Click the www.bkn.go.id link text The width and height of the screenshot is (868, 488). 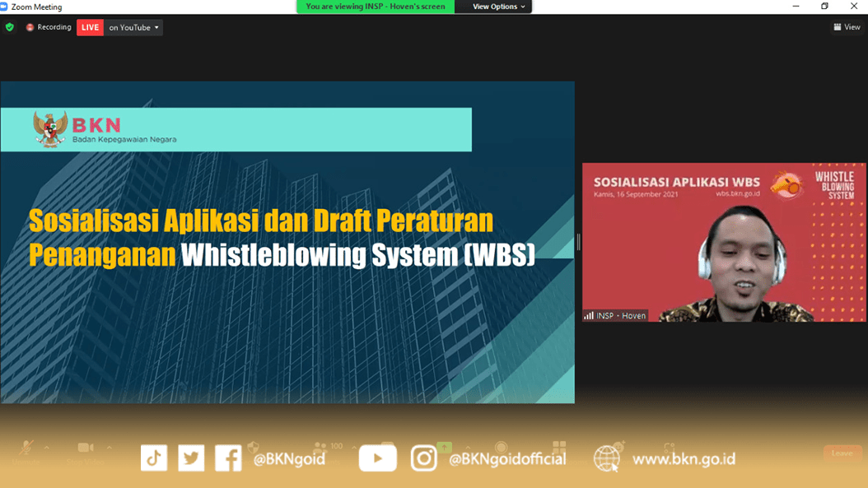[684, 459]
